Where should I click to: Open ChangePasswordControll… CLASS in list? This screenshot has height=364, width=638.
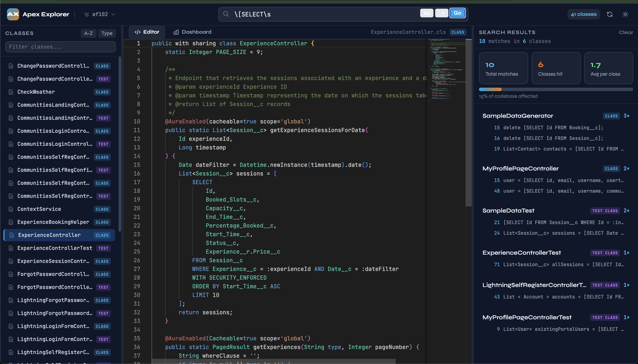coord(60,66)
